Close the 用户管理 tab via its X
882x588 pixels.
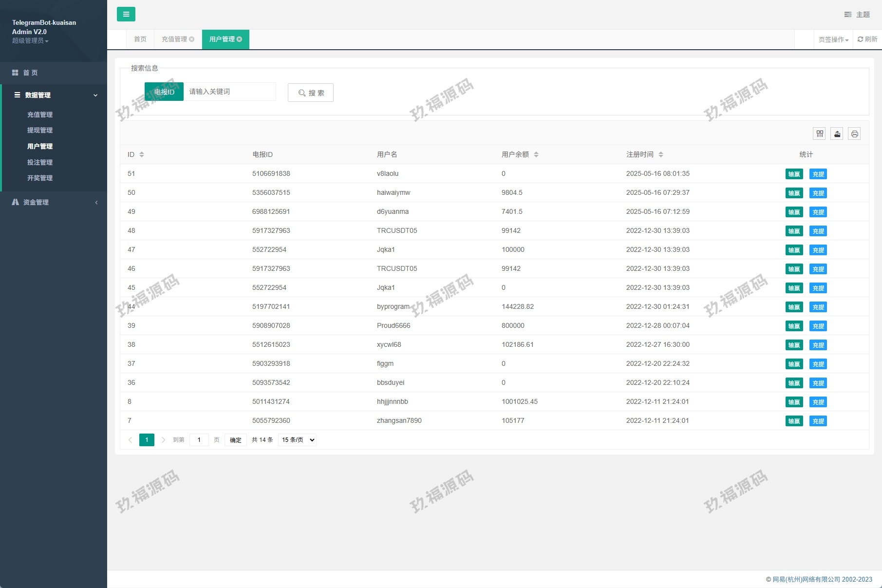[x=240, y=39]
